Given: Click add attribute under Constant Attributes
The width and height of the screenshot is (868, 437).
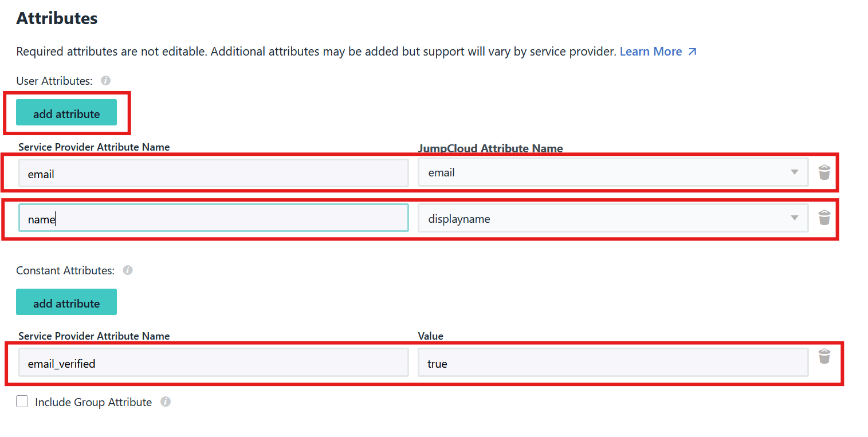Looking at the screenshot, I should [x=66, y=302].
